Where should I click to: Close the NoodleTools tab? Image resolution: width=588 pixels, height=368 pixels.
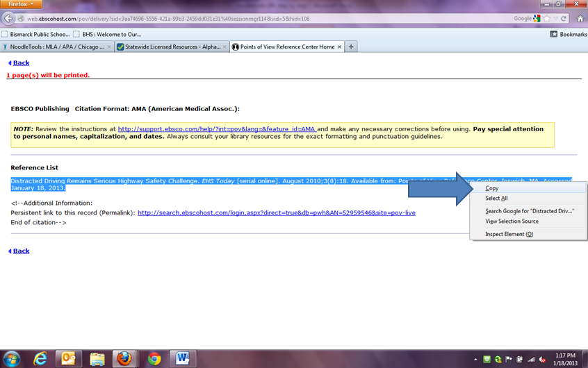109,47
